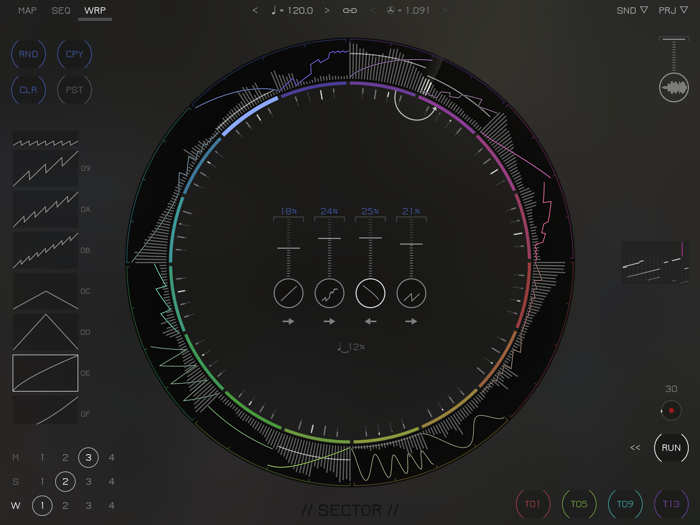Image resolution: width=700 pixels, height=525 pixels.
Task: Select M row option 4
Action: pos(111,458)
